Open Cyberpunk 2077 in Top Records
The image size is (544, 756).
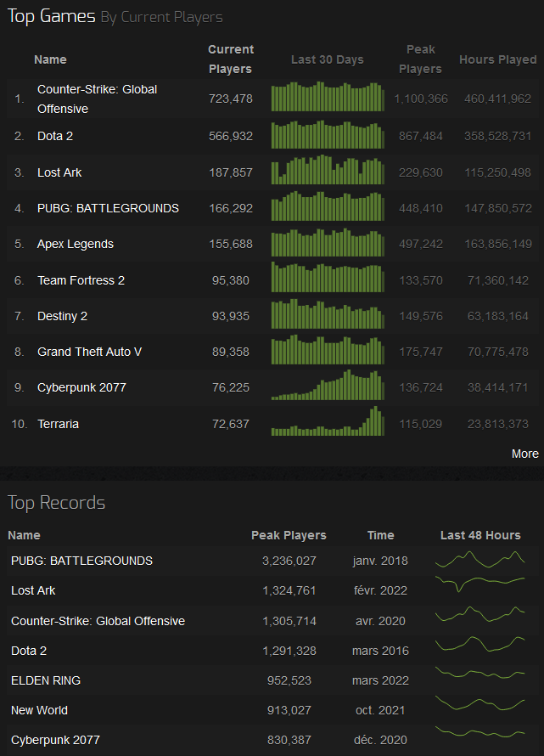(x=55, y=740)
